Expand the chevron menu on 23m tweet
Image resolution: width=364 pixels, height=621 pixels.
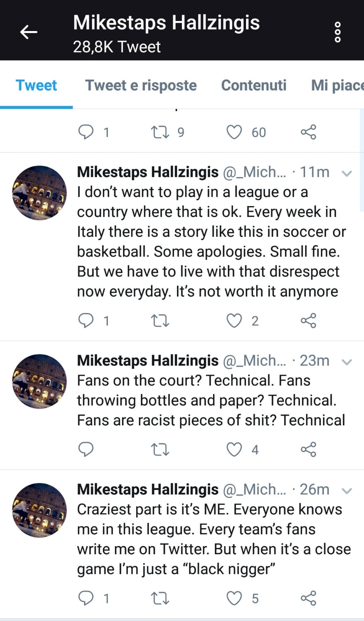click(346, 362)
